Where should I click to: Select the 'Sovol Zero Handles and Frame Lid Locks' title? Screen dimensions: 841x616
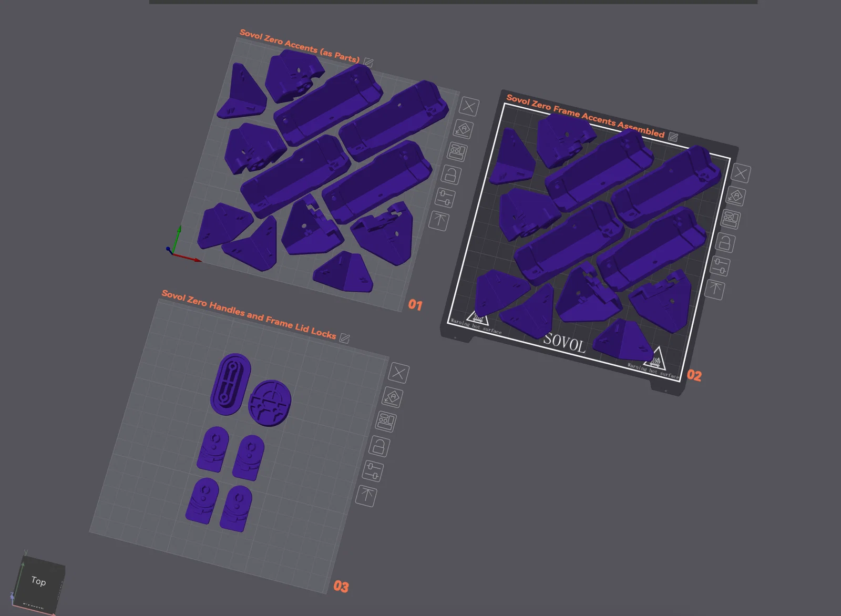249,314
